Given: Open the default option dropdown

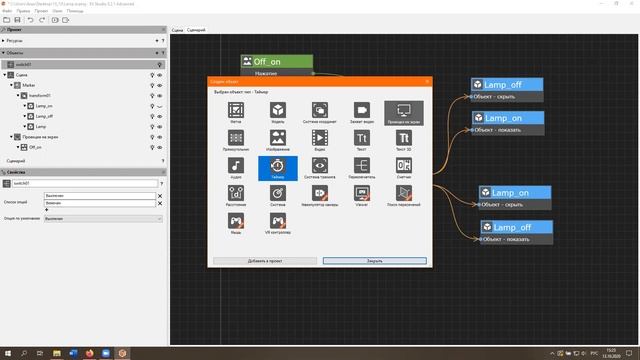Looking at the screenshot, I should pos(103,219).
